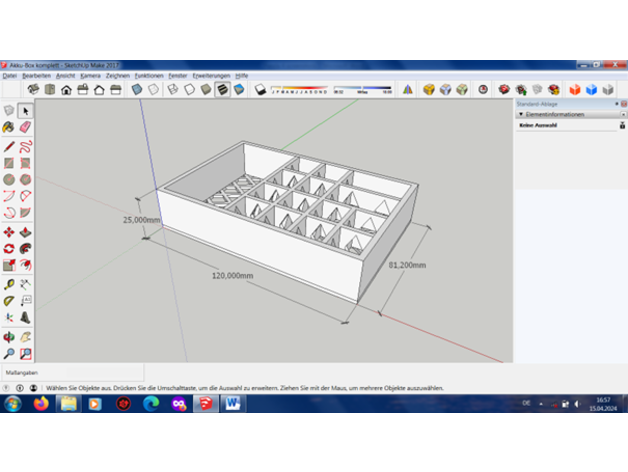Open the Erweiterungen menu

pyautogui.click(x=211, y=75)
